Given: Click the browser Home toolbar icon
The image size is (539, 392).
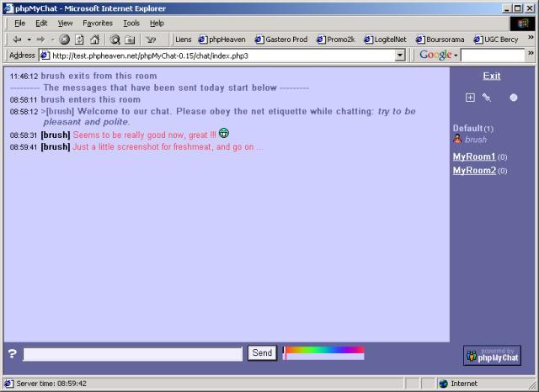Looking at the screenshot, I should click(94, 39).
